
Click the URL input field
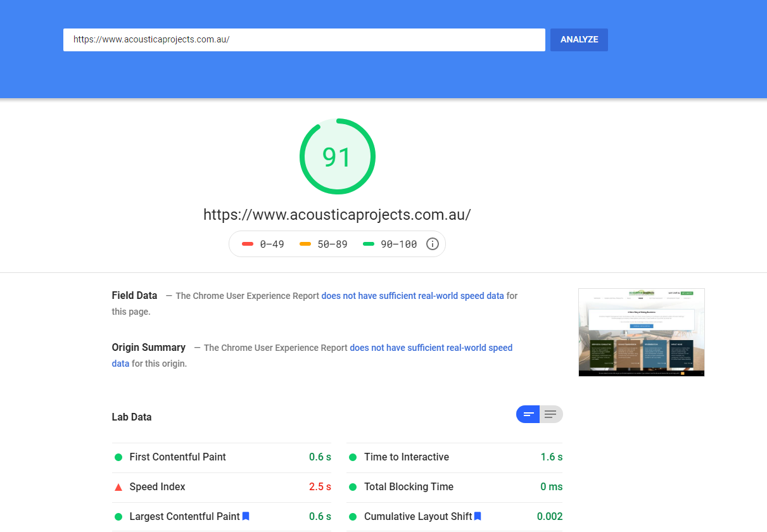(304, 39)
